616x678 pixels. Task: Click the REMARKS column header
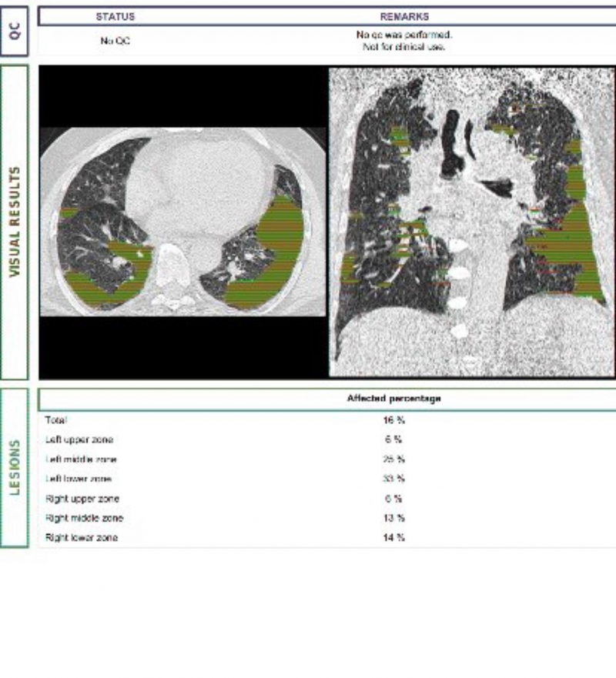[404, 17]
